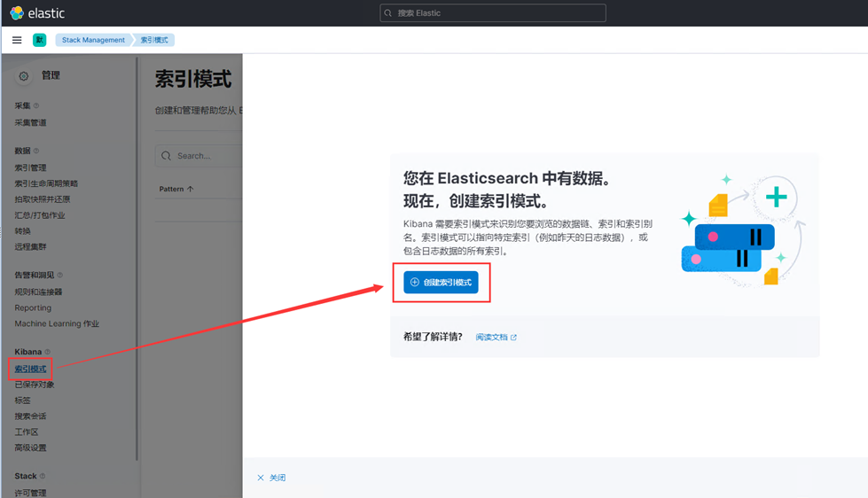Screen dimensions: 868x498
Task: Click the 您在 Elasticsearch 中有数据 heading
Action: pos(506,178)
